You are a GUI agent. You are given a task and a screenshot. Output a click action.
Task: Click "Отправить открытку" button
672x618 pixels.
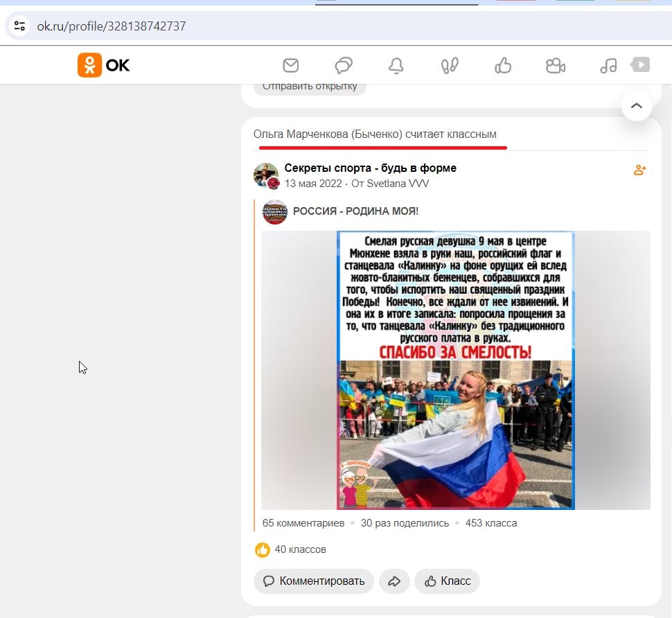310,87
